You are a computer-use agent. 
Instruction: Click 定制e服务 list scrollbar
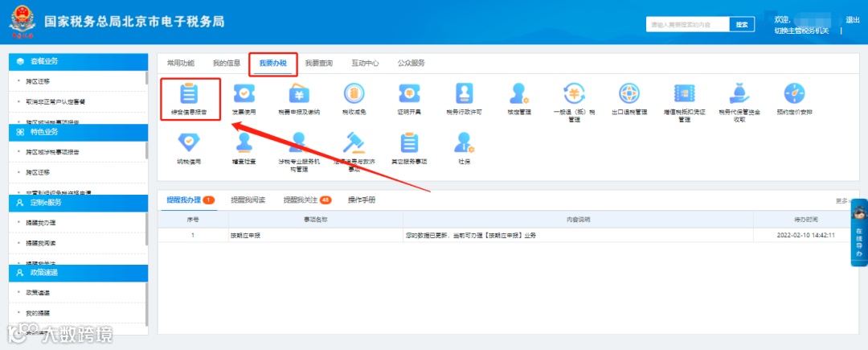click(x=147, y=230)
